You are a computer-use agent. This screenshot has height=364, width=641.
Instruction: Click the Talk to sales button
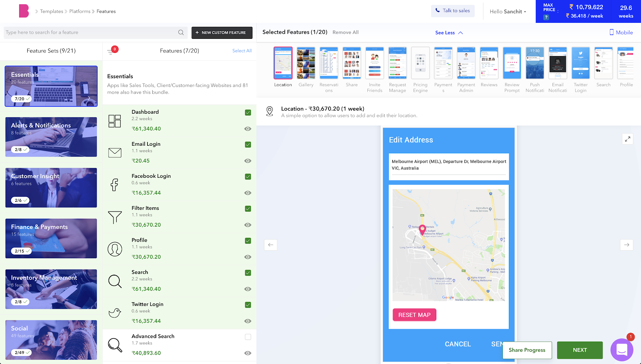[453, 11]
